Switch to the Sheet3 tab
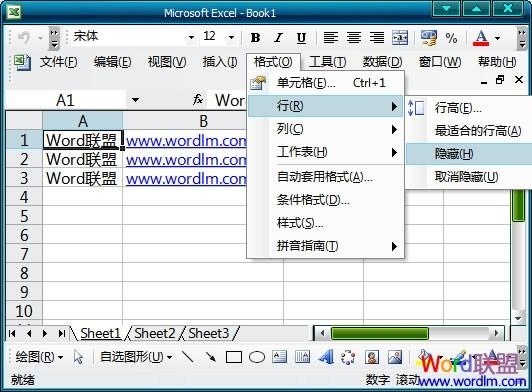532x392 pixels. [x=209, y=333]
